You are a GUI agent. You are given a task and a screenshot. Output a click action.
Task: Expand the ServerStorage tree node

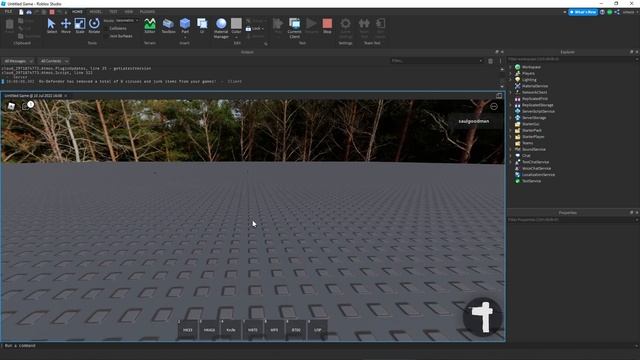click(x=510, y=118)
